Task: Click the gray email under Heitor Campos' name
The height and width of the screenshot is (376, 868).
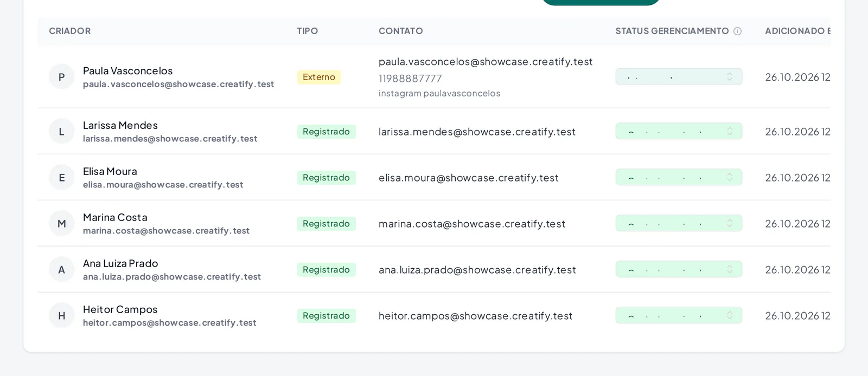Action: (x=170, y=323)
